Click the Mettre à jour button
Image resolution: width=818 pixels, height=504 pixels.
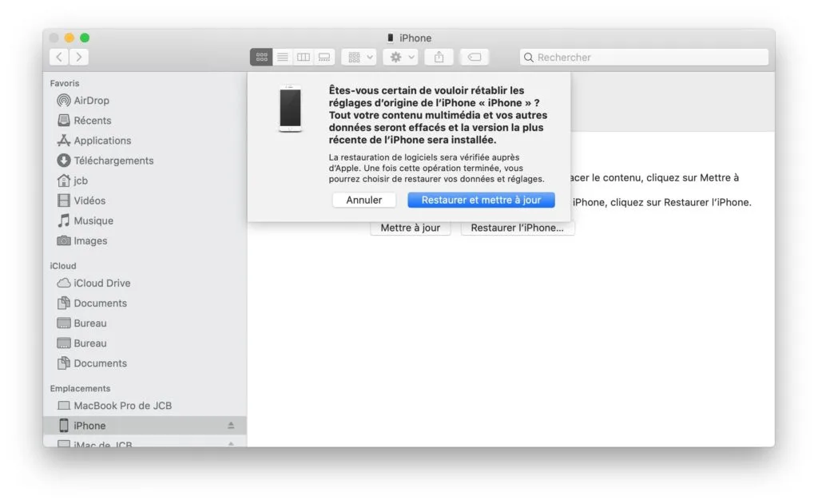point(410,227)
